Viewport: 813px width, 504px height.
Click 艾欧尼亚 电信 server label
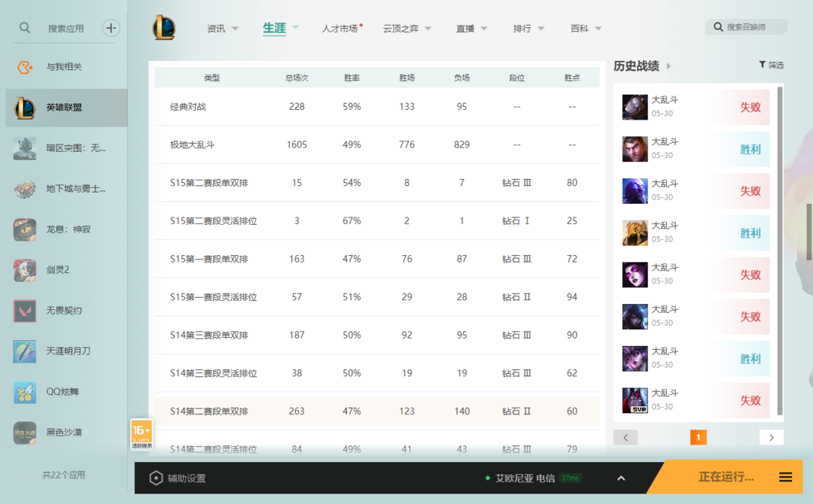click(525, 478)
